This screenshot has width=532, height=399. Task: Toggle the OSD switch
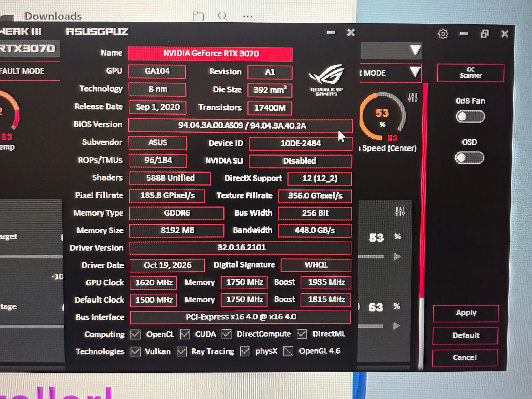(470, 158)
